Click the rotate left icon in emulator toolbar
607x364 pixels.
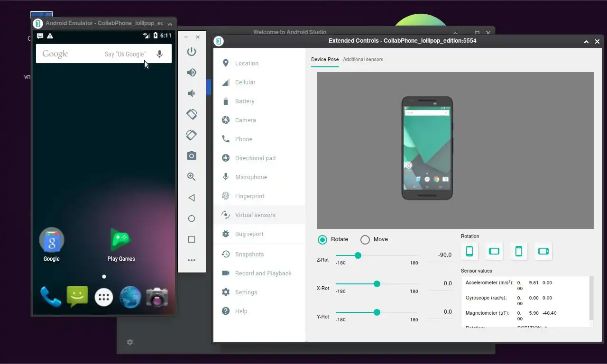pyautogui.click(x=192, y=114)
